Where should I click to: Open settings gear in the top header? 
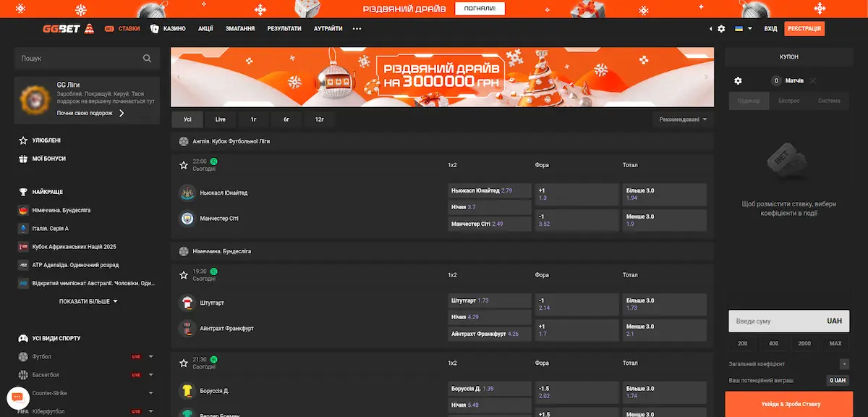(x=721, y=29)
